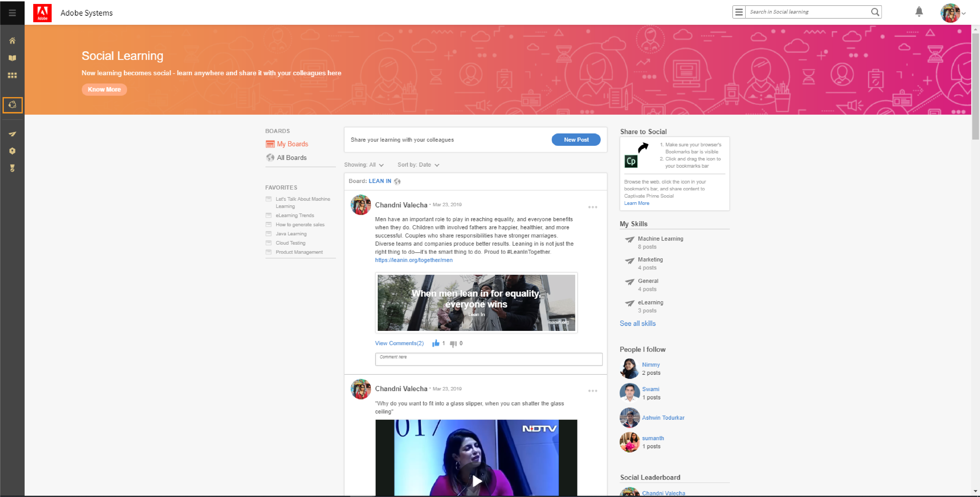Viewport: 980px width, 497px height.
Task: Open My Learning book icon in the sidebar
Action: (x=12, y=58)
